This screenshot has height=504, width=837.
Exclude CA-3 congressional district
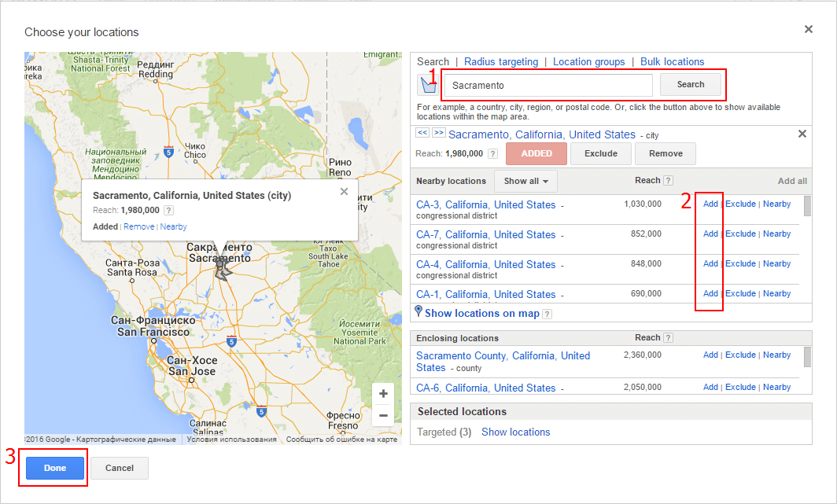(x=740, y=204)
